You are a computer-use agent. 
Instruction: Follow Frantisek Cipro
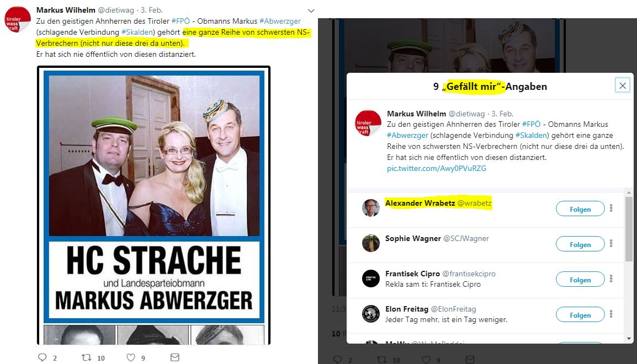pos(580,279)
